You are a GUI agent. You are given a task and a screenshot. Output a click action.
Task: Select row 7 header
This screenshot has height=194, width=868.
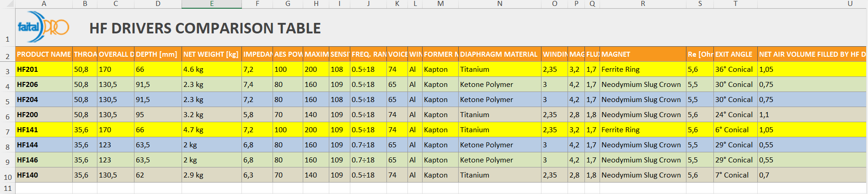coord(7,130)
